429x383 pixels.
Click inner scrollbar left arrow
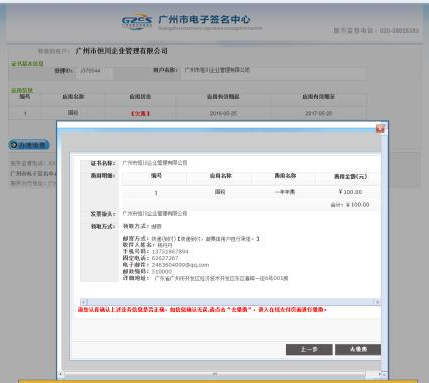[x=84, y=302]
